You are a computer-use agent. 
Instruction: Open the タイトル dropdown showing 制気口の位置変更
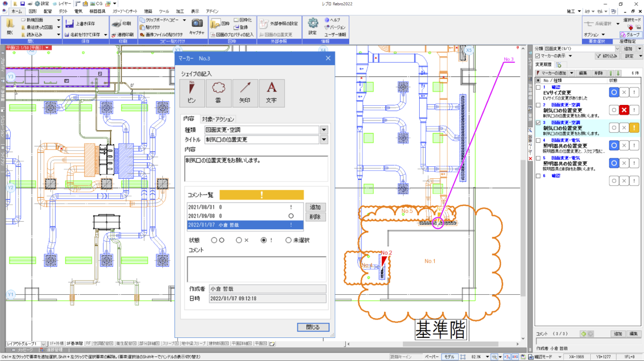point(324,139)
